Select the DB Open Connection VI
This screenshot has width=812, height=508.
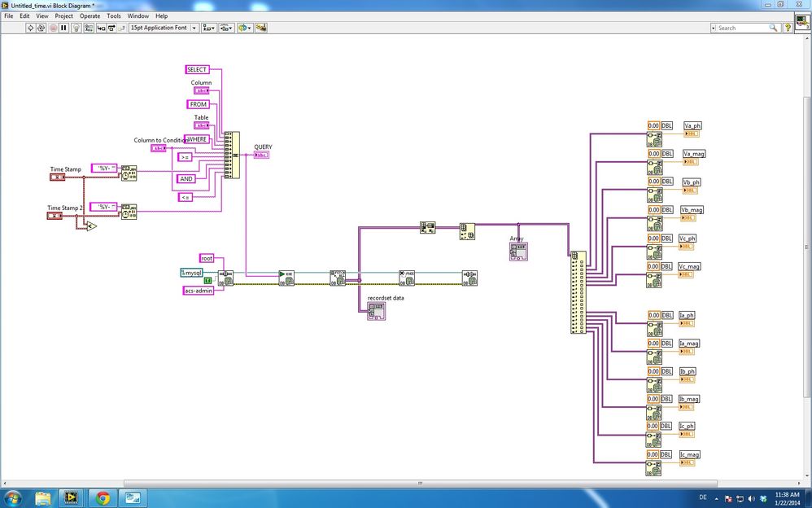pyautogui.click(x=225, y=278)
